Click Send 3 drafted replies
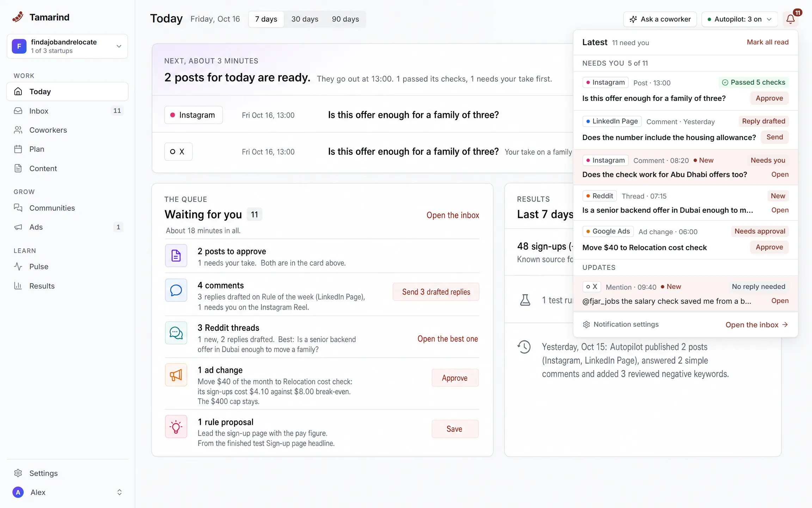Screen dimensions: 812x508 436,292
